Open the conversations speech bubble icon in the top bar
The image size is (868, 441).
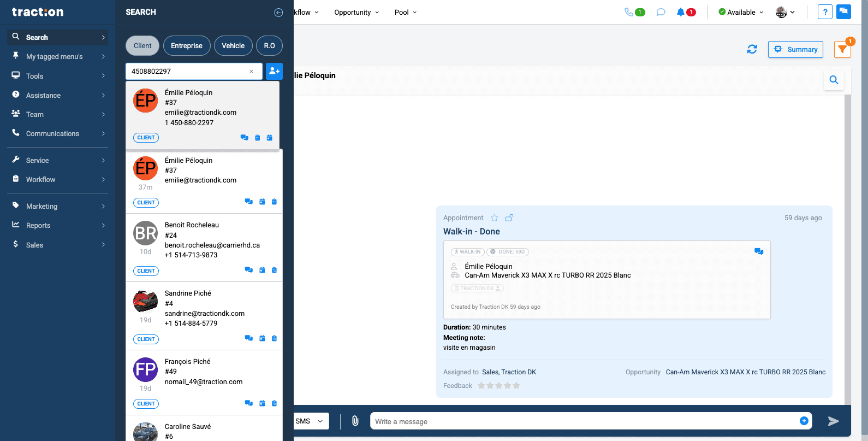point(661,12)
